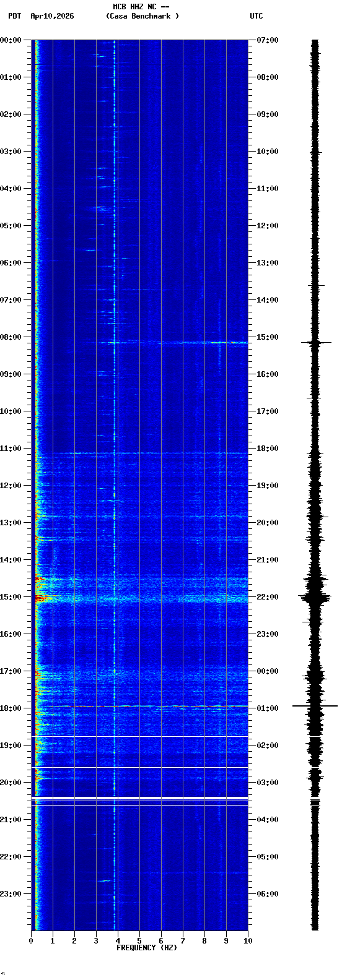
Task: Click the PDT axis label '08:00'
Action: pos(11,337)
